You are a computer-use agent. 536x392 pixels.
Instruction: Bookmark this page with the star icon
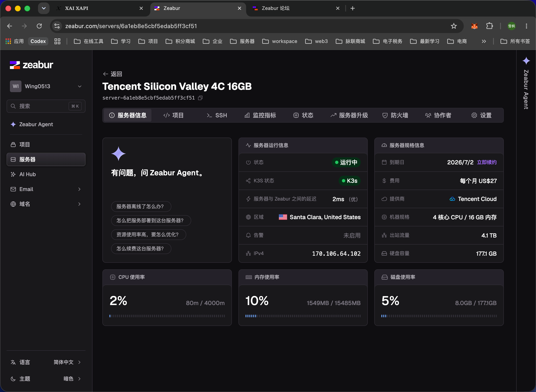[x=453, y=26]
